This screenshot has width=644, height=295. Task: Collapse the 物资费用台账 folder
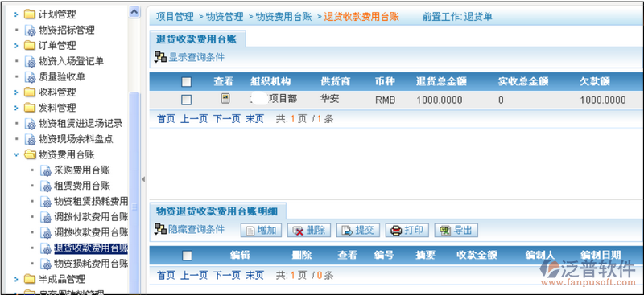point(16,154)
